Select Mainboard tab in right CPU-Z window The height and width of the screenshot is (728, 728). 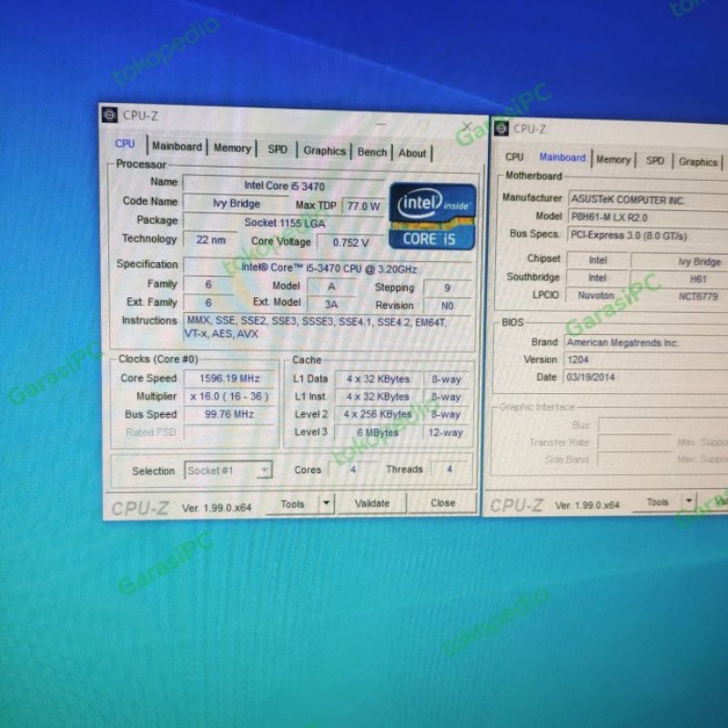click(x=562, y=157)
